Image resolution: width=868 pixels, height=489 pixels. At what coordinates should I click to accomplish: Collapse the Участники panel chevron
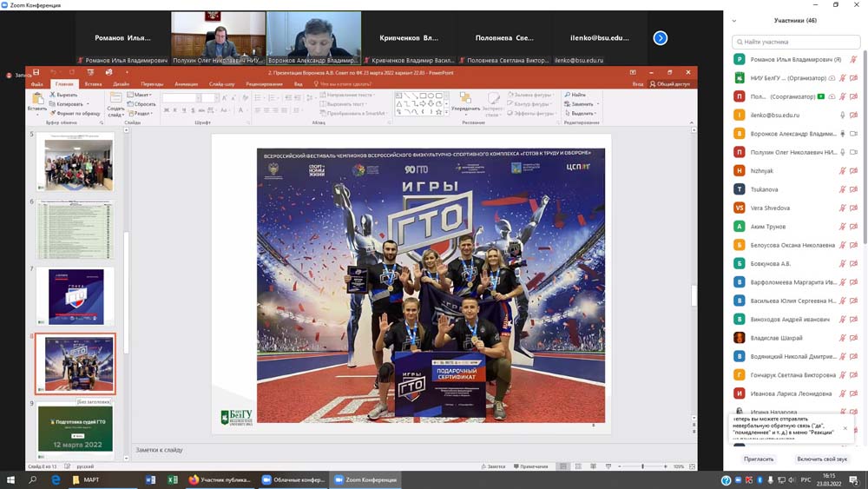click(x=734, y=21)
